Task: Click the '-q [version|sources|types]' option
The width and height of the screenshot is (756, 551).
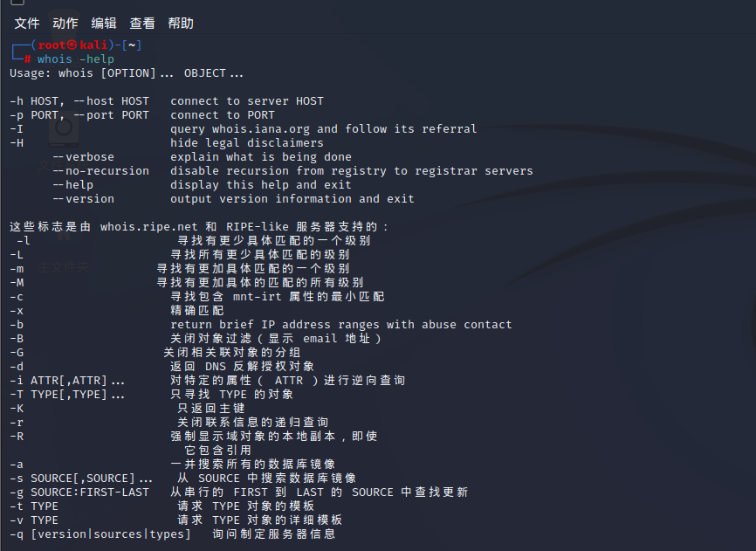Action: [100, 534]
